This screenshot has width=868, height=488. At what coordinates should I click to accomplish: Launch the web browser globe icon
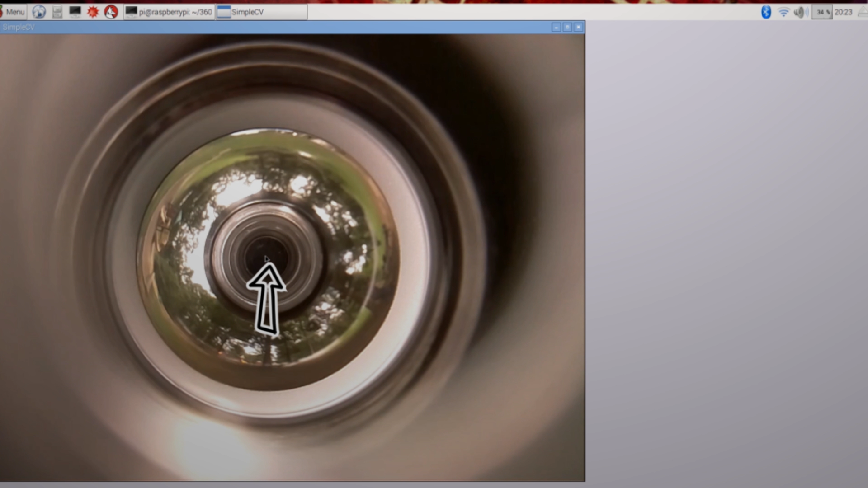[39, 12]
